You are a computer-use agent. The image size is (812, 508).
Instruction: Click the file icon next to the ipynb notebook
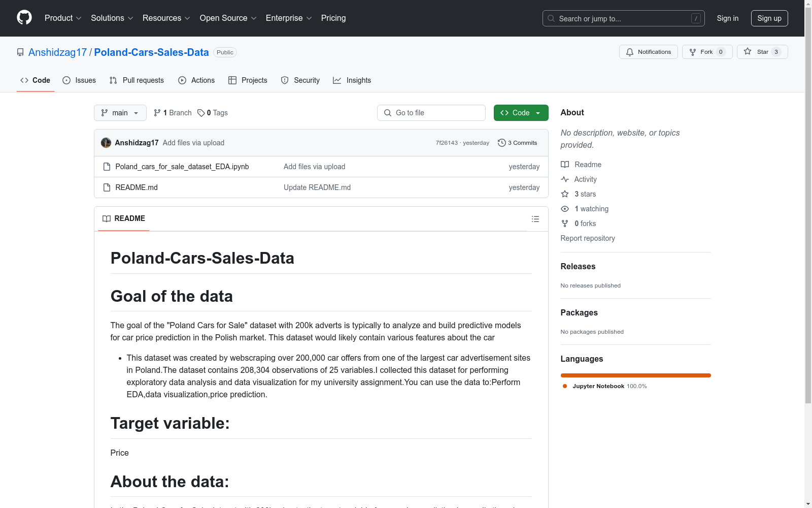point(107,167)
